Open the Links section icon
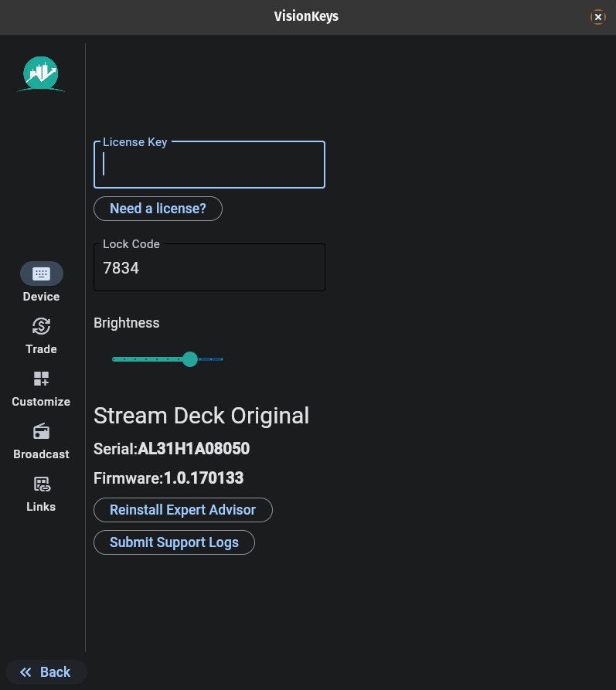616x690 pixels. coord(42,484)
